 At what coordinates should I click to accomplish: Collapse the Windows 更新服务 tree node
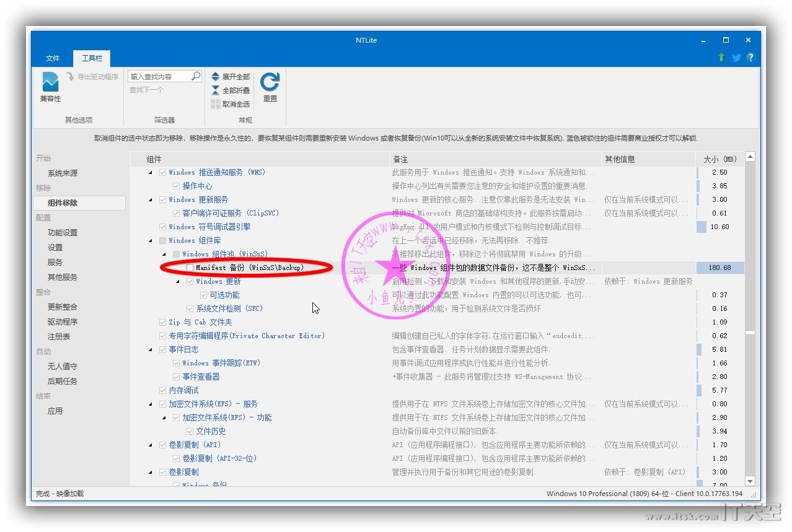[x=151, y=200]
